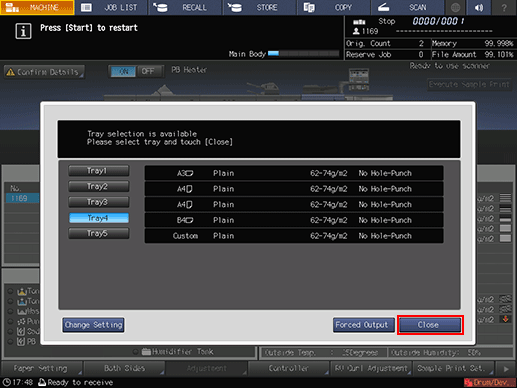517x388 pixels.
Task: Click the B4 Plain paper row
Action: pos(294,220)
